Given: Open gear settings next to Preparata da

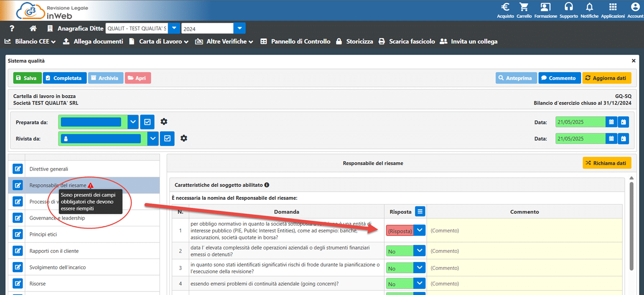Looking at the screenshot, I should 164,122.
